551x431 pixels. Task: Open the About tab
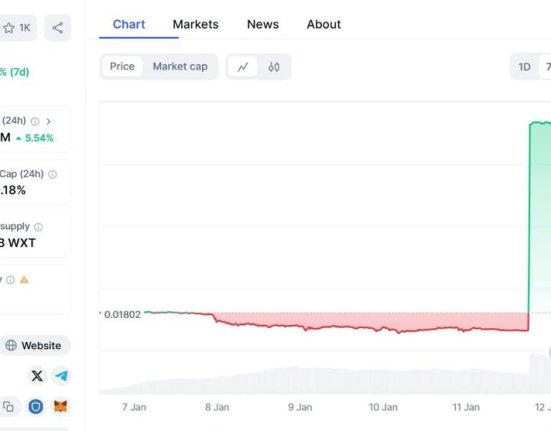coord(324,24)
